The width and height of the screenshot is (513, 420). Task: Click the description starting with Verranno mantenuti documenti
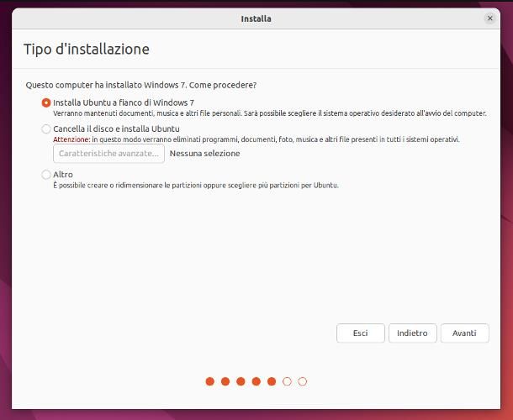click(270, 113)
